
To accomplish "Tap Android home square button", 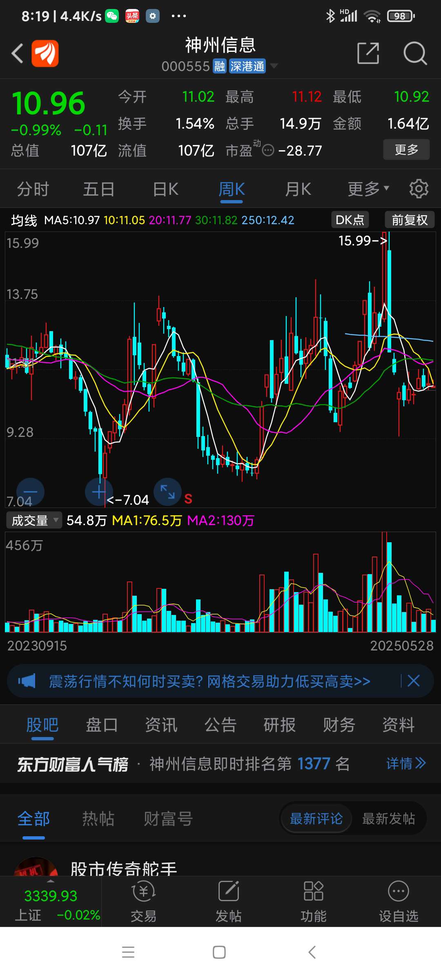I will pos(219,952).
